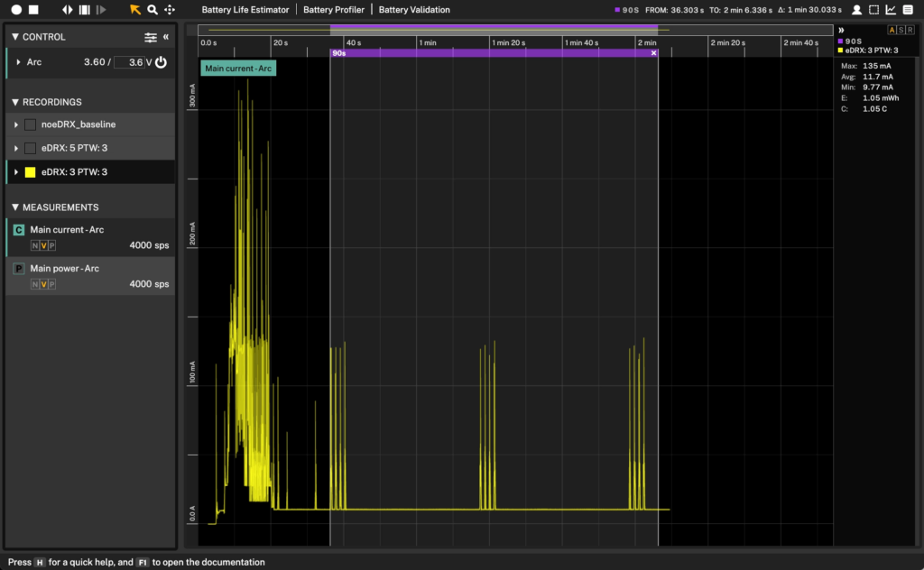Open the user account icon
Viewport: 924px width, 570px height.
tap(856, 10)
